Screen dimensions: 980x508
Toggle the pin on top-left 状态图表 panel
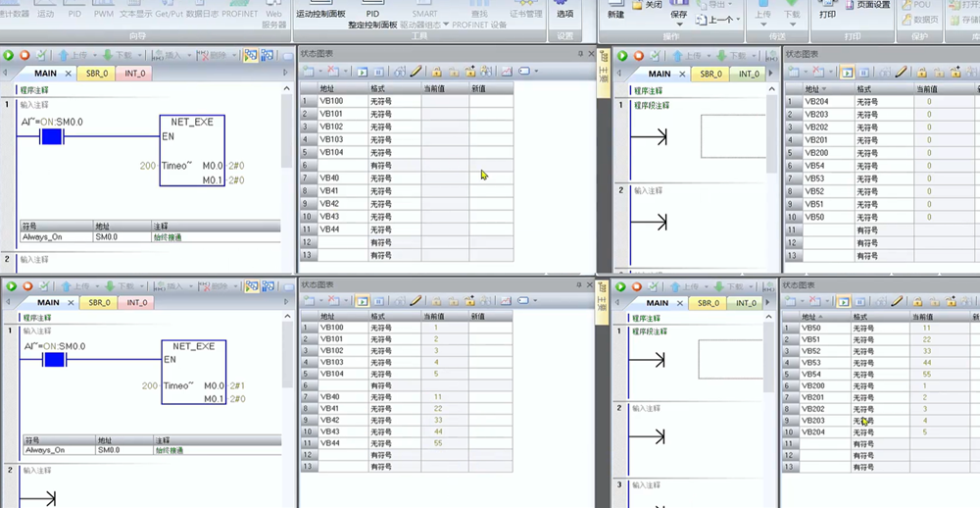pos(580,53)
